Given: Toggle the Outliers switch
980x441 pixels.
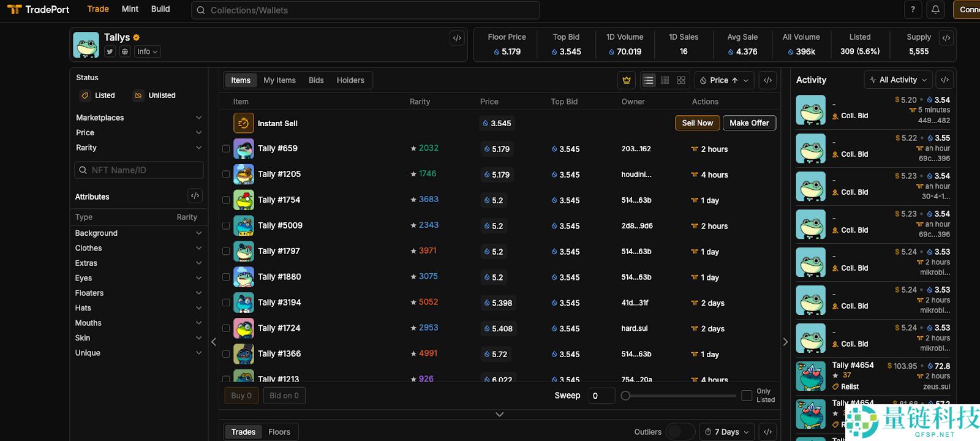Looking at the screenshot, I should tap(680, 432).
